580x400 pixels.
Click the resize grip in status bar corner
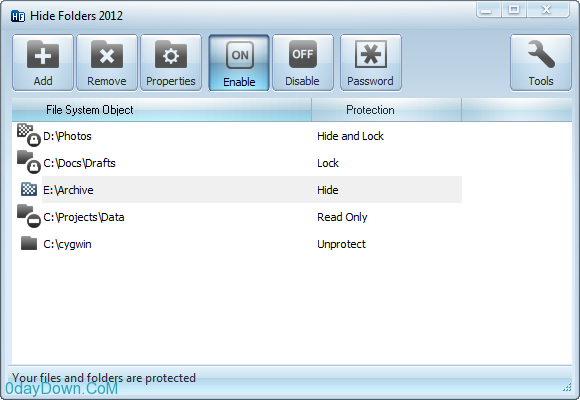[567, 387]
